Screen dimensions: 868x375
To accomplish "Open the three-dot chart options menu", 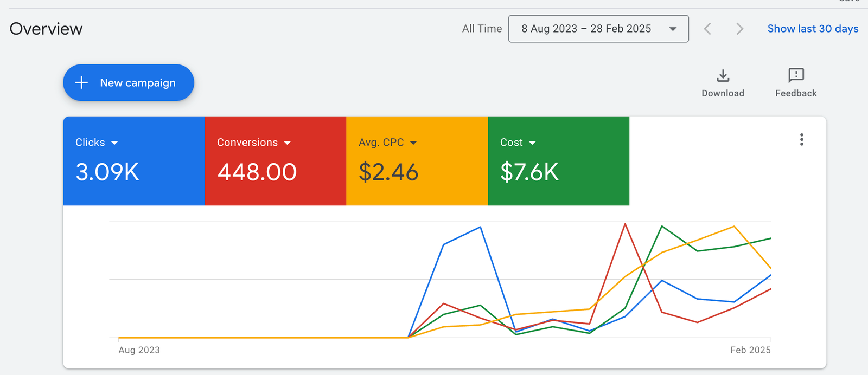I will 801,140.
